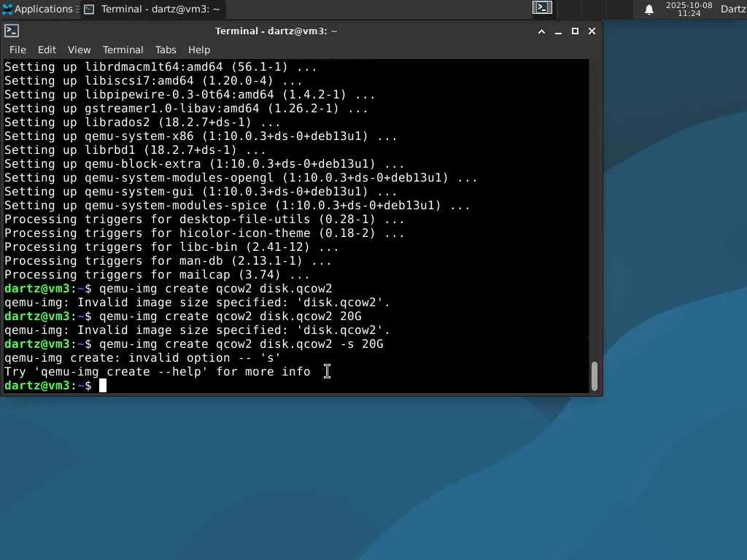
Task: Click the terminal icon in the window title bar
Action: click(12, 31)
